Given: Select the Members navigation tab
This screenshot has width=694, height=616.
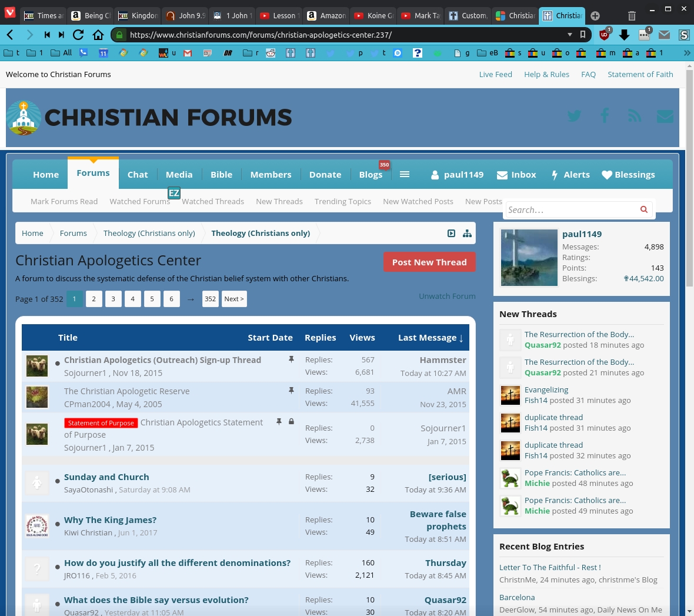Looking at the screenshot, I should (271, 175).
